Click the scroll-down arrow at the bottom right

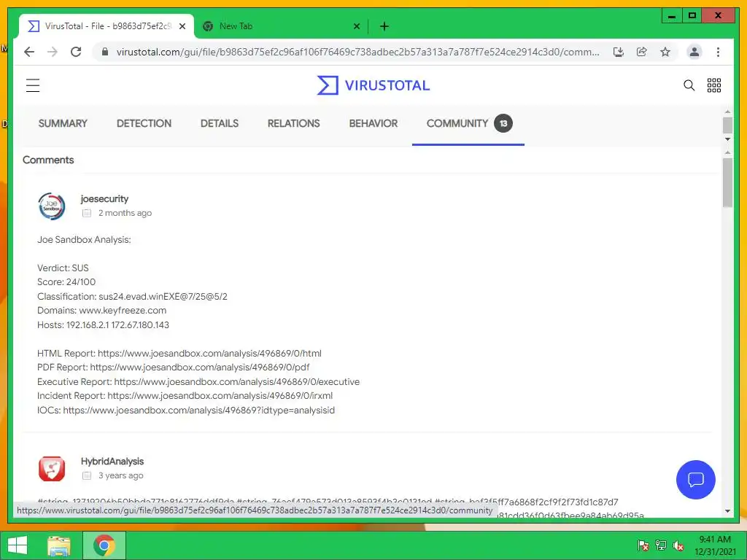pyautogui.click(x=727, y=511)
